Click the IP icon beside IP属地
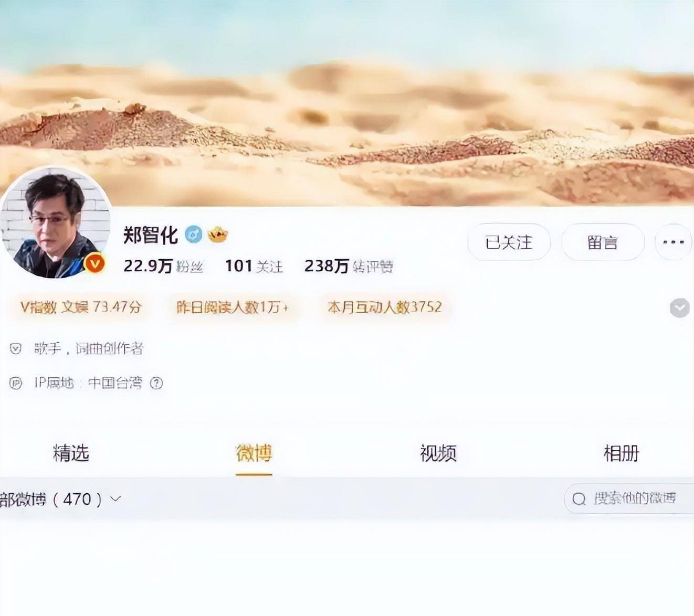 pyautogui.click(x=16, y=383)
